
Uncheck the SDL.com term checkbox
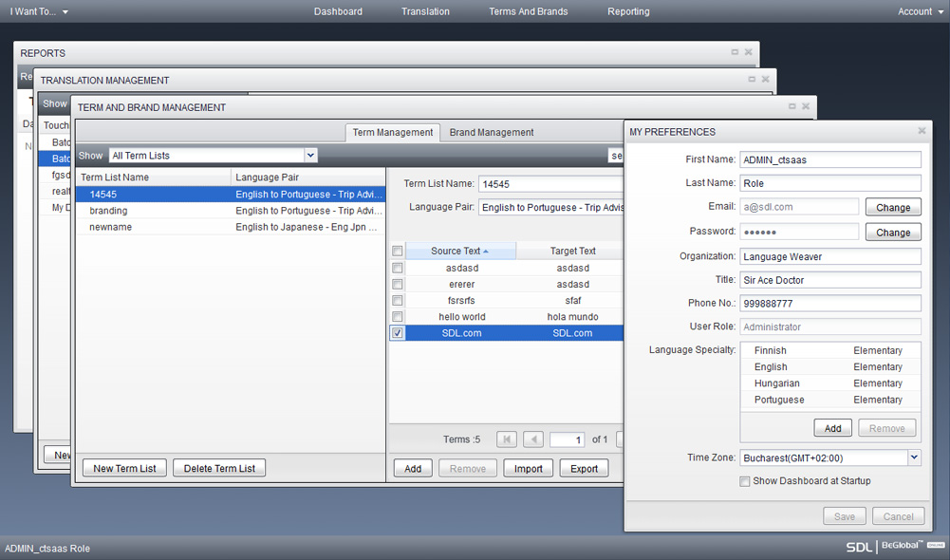[x=398, y=333]
